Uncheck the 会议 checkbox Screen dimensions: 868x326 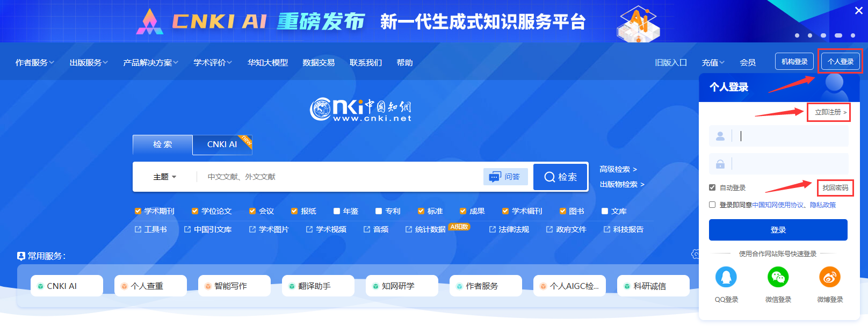(252, 211)
